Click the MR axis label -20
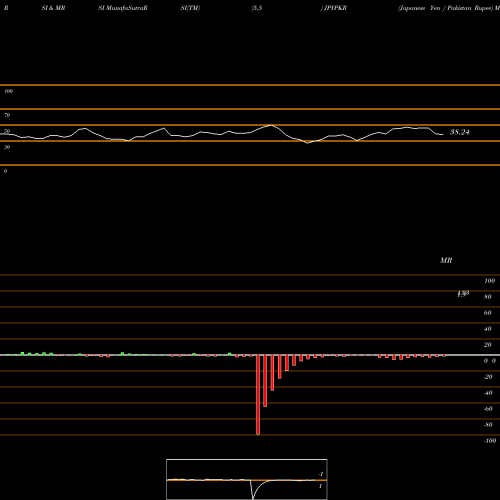This screenshot has width=500, height=500. pyautogui.click(x=488, y=377)
